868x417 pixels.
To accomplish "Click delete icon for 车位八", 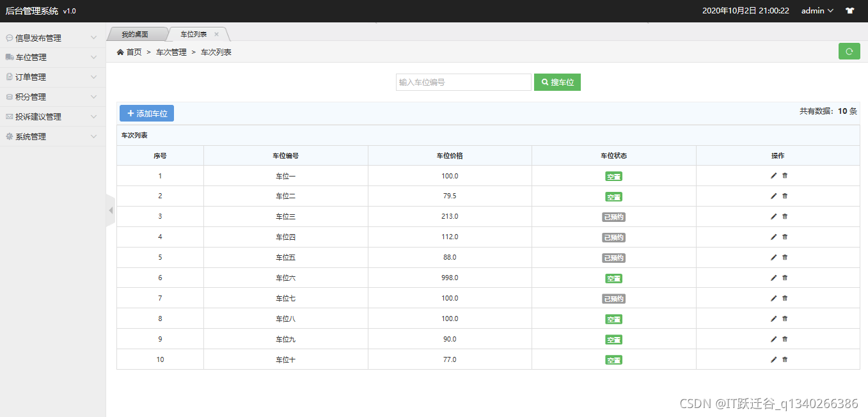I will [785, 319].
